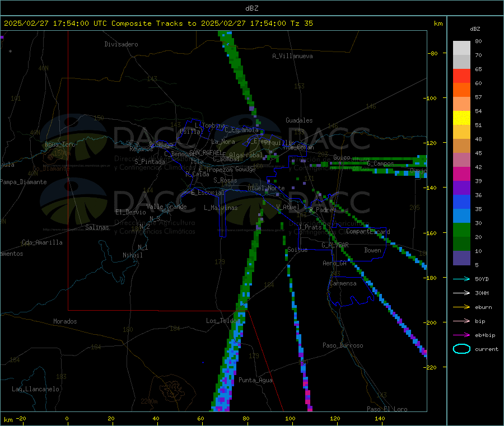The height and width of the screenshot is (426, 504).
Task: Click the 'Pampa_Diamante' map label
Action: (24, 182)
